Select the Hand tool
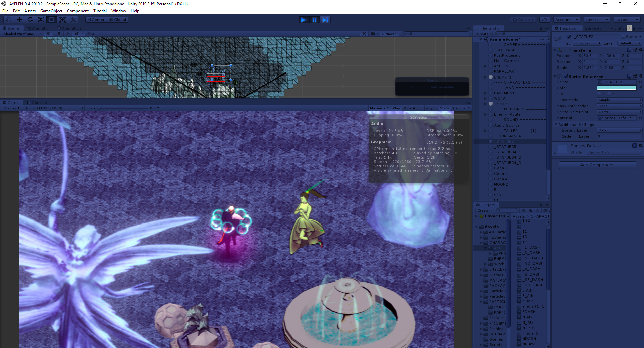The height and width of the screenshot is (348, 644). pyautogui.click(x=9, y=20)
